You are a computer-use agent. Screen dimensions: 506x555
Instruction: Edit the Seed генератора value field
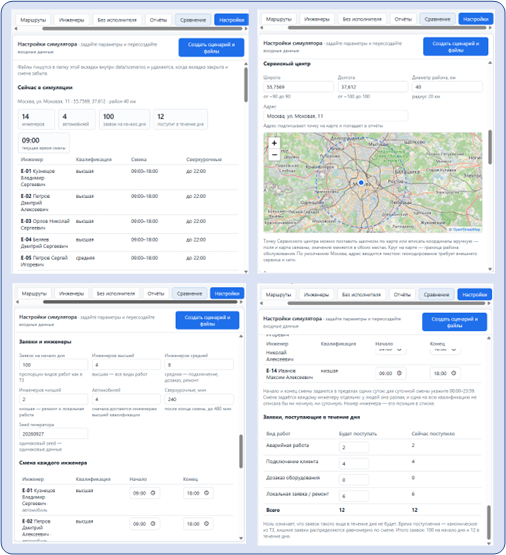click(x=53, y=434)
